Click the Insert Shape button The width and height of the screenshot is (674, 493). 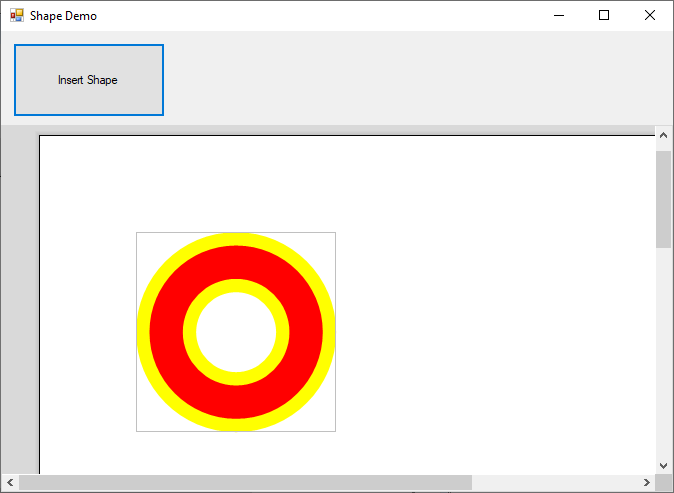click(89, 80)
